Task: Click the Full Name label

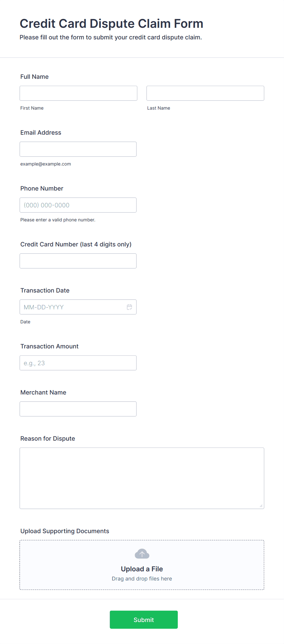Action: [x=35, y=77]
